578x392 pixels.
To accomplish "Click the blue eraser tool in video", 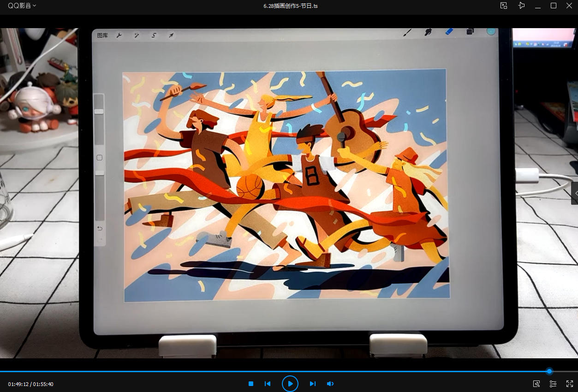I will pos(449,32).
